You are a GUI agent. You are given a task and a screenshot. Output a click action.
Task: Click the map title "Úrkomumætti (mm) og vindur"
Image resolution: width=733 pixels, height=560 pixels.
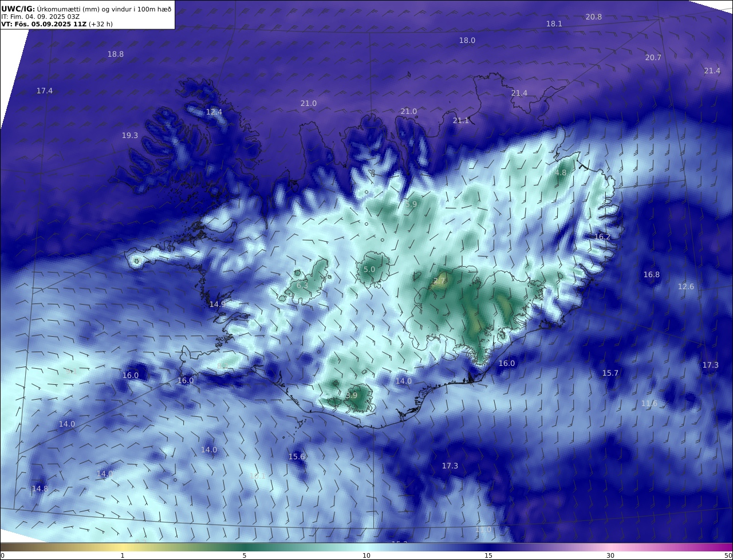point(85,9)
